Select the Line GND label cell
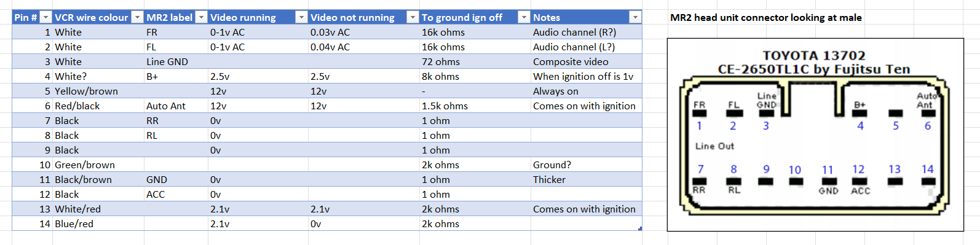Viewport: 980px width, 245px height. click(x=176, y=61)
